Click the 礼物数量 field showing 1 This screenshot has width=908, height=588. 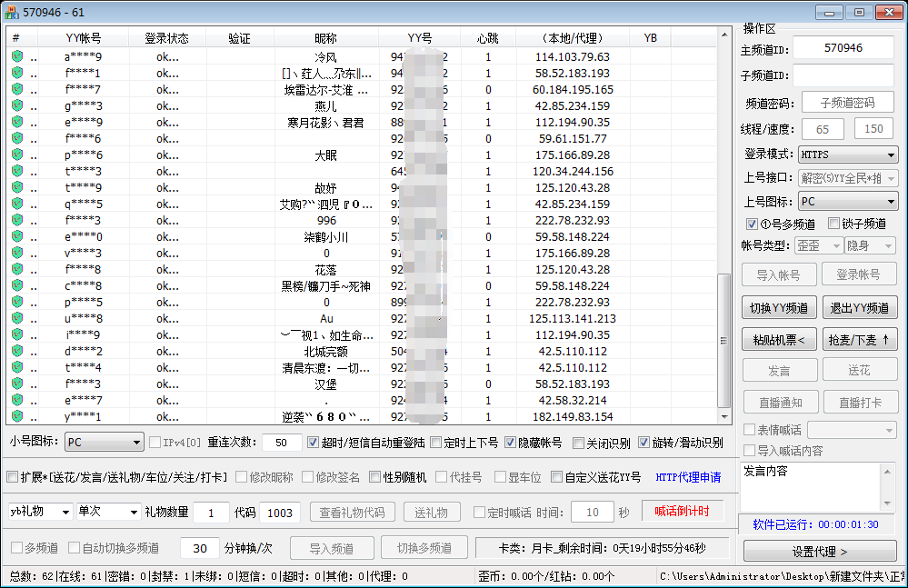point(211,513)
